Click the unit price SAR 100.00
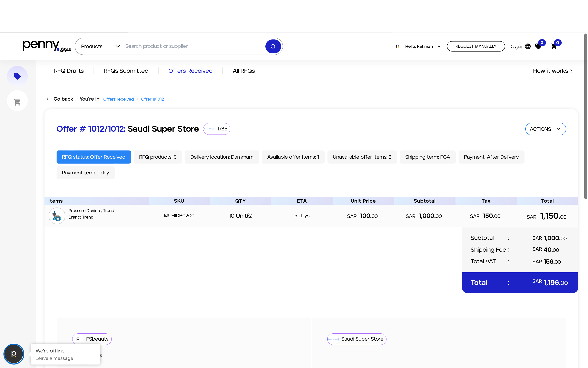588x368 pixels. point(362,216)
